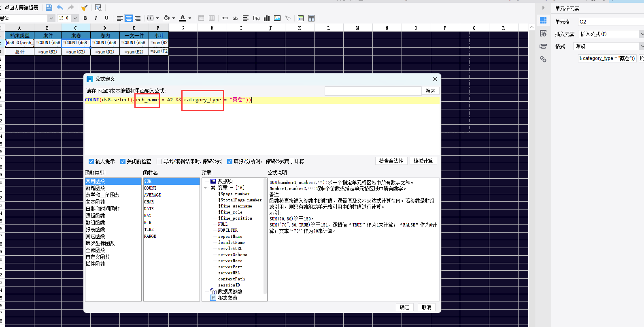Toggle the 关闭前检查 checkbox
Viewport: 644px width, 327px height.
(123, 161)
